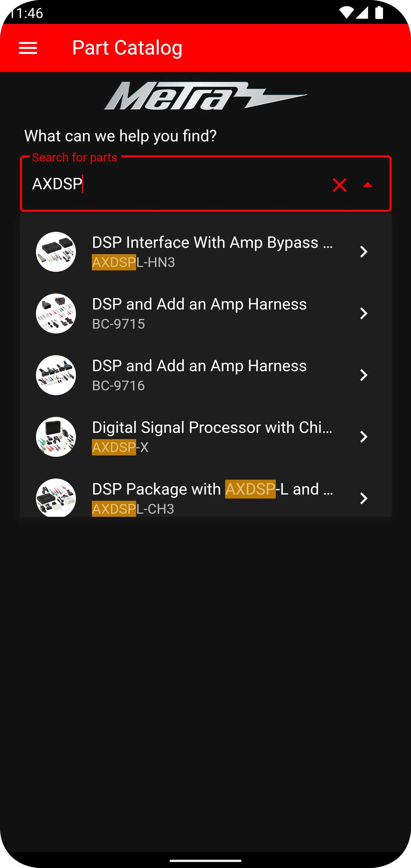The height and width of the screenshot is (868, 411).
Task: Tap the Metra logo
Action: coord(205,96)
